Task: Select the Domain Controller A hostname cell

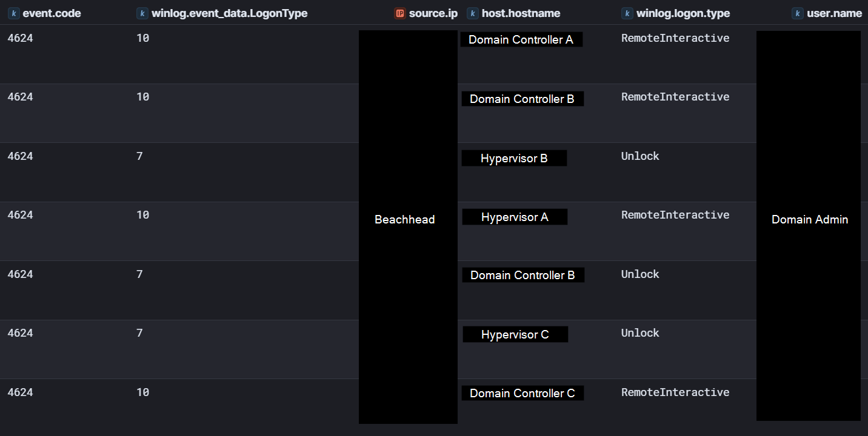Action: pyautogui.click(x=521, y=40)
